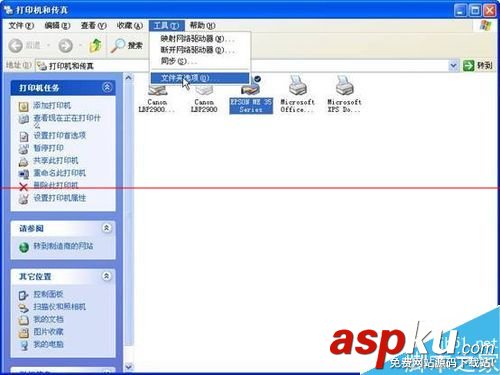Screen dimensions: 500x375
Task: Click the Control Panel icon
Action: coord(24,295)
